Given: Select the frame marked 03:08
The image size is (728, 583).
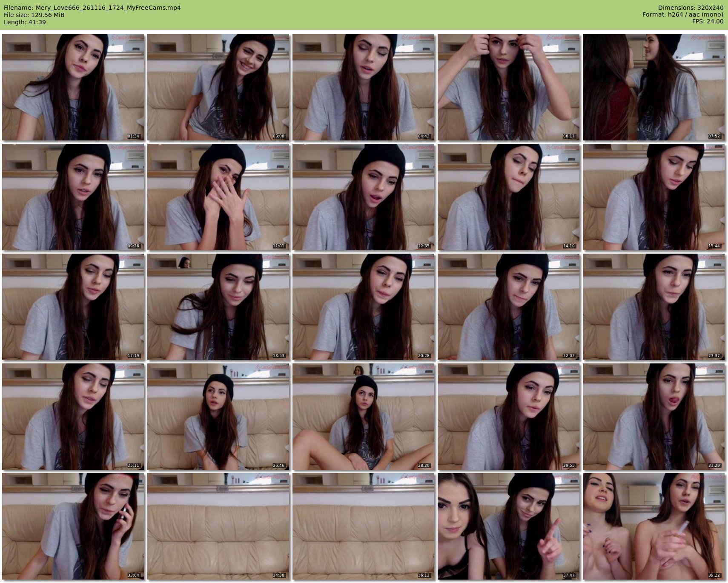Looking at the screenshot, I should pos(218,87).
